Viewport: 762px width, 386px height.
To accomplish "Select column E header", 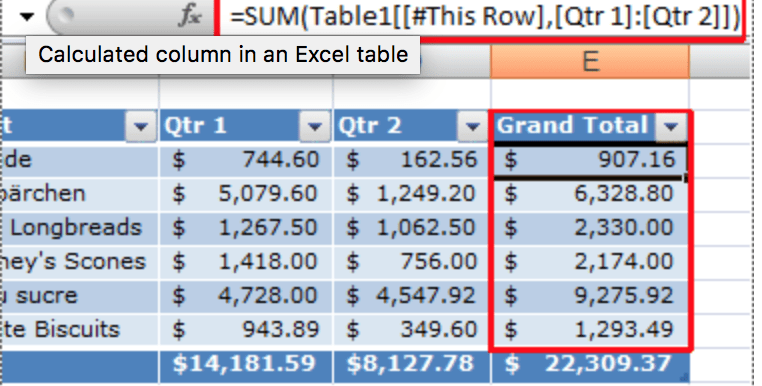I will pos(590,62).
